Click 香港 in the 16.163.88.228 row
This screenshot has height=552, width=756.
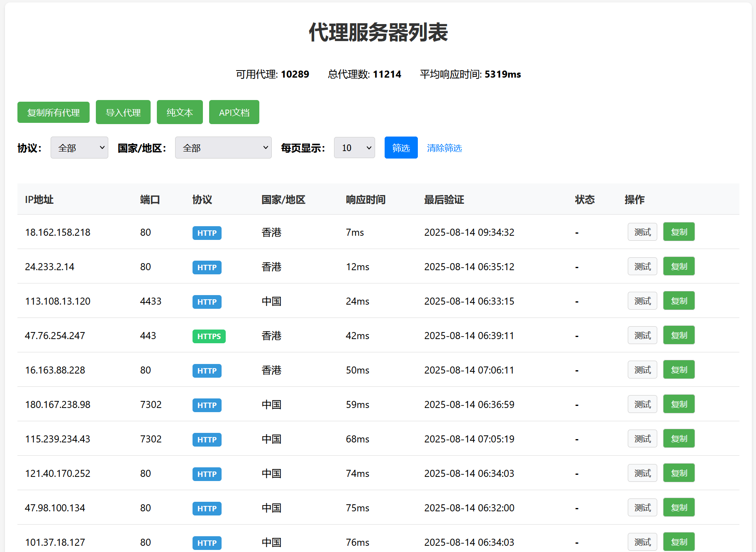pos(271,370)
